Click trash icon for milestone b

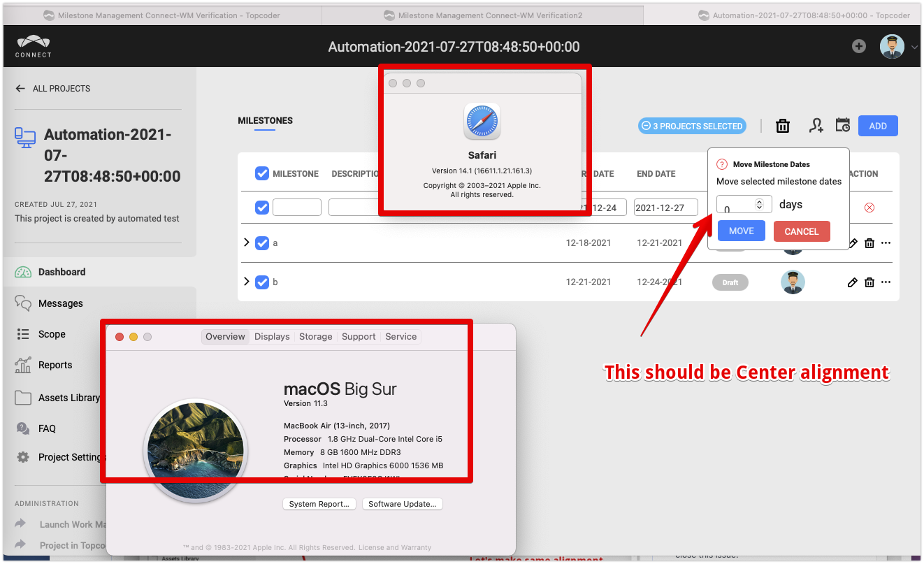(x=869, y=282)
